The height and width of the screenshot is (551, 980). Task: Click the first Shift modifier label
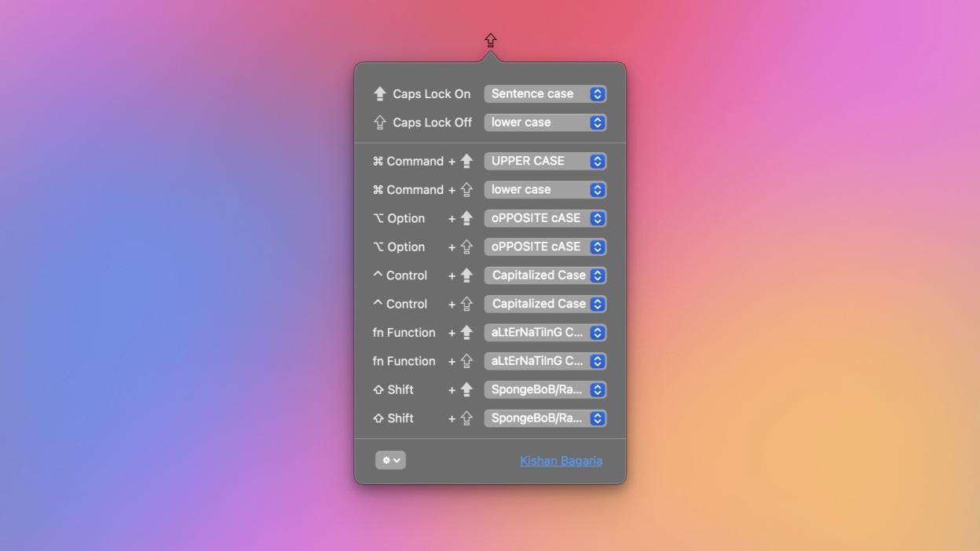point(400,390)
